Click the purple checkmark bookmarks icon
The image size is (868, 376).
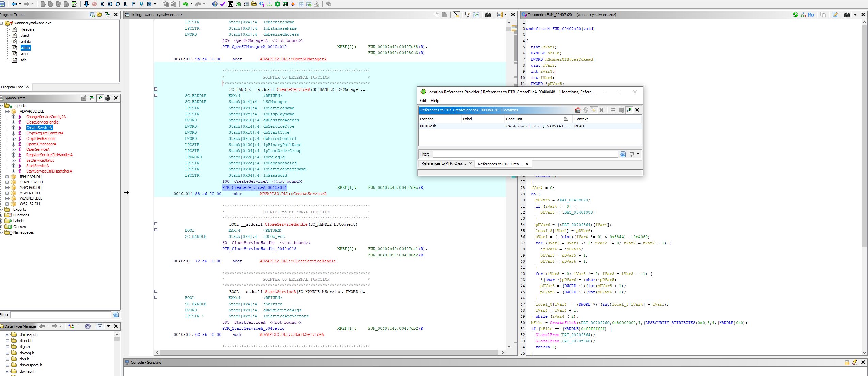point(223,4)
